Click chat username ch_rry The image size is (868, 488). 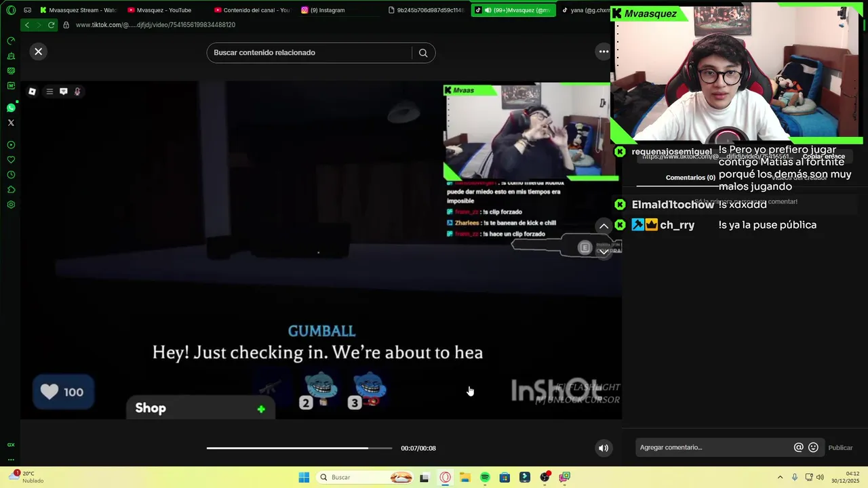(677, 225)
